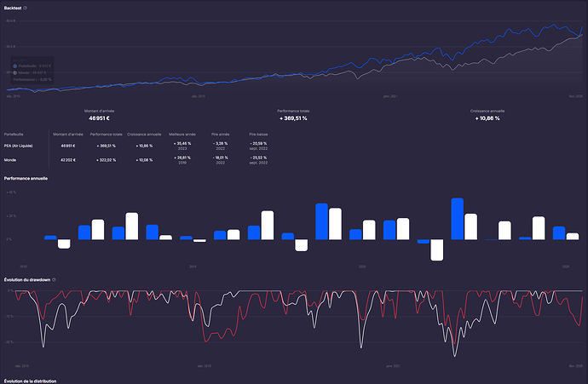Image resolution: width=588 pixels, height=384 pixels.
Task: Click the Performance annuelle section heading
Action: 26,179
